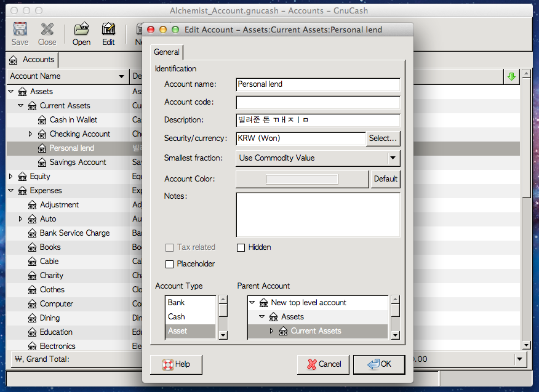
Task: Click the Account Type list scroll down arrow
Action: click(x=223, y=335)
